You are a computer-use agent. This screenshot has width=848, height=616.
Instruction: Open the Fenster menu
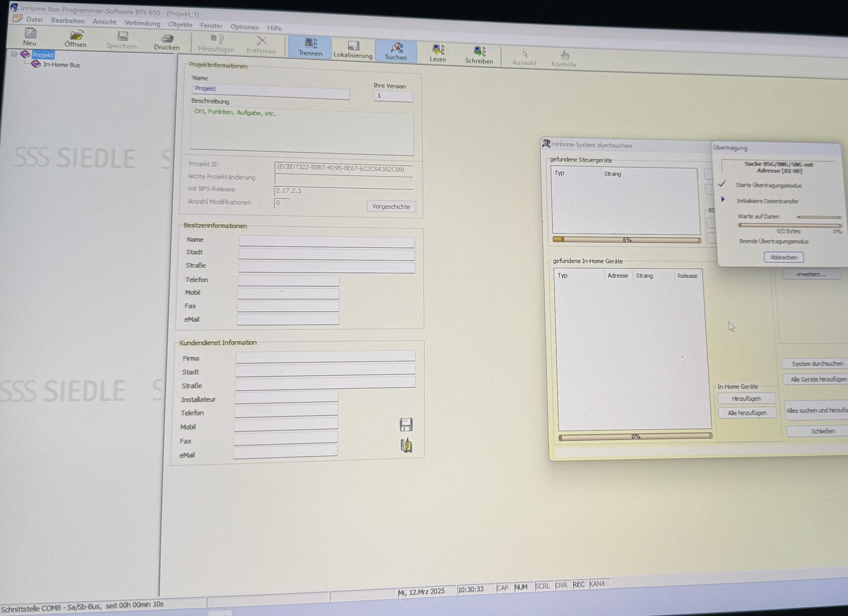[x=212, y=26]
